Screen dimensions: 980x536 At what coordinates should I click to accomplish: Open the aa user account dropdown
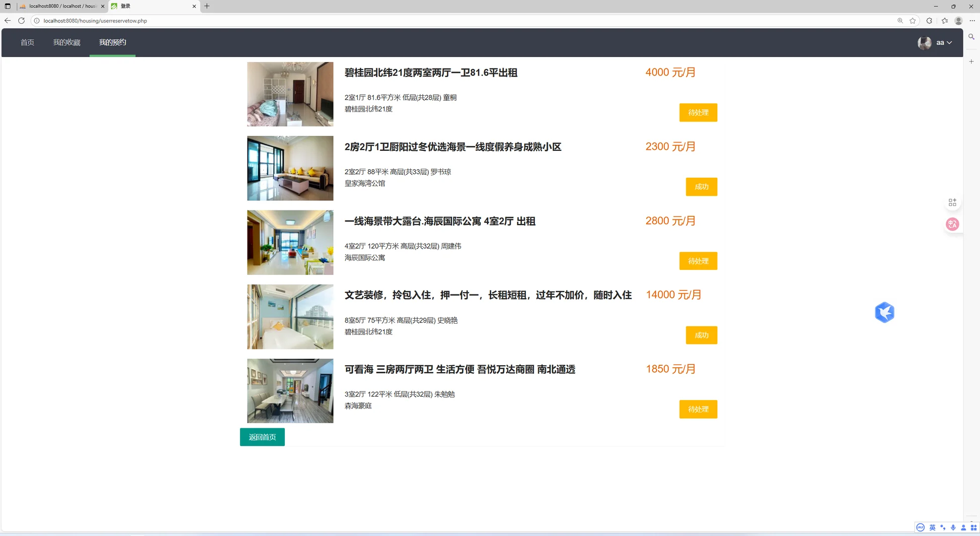click(943, 43)
